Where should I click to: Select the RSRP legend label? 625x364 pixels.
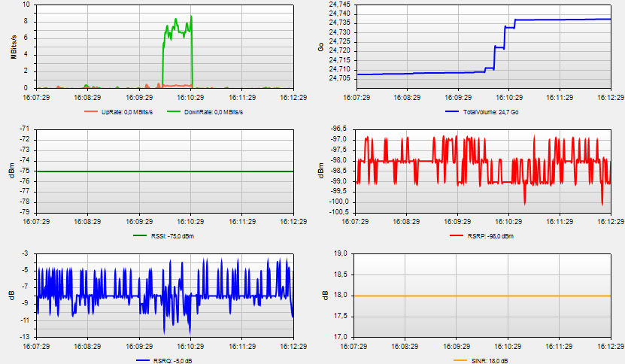(490, 236)
